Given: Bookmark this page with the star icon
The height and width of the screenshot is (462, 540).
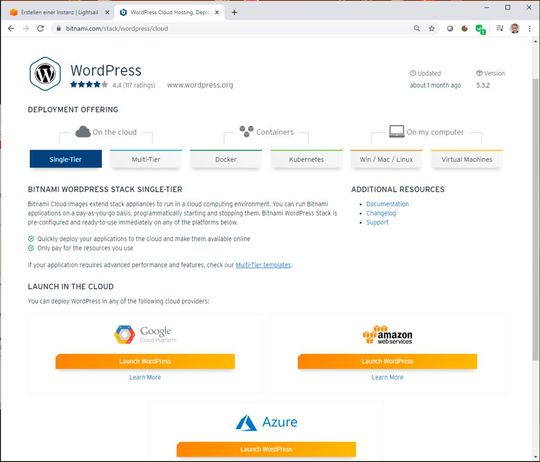Looking at the screenshot, I should [x=432, y=29].
